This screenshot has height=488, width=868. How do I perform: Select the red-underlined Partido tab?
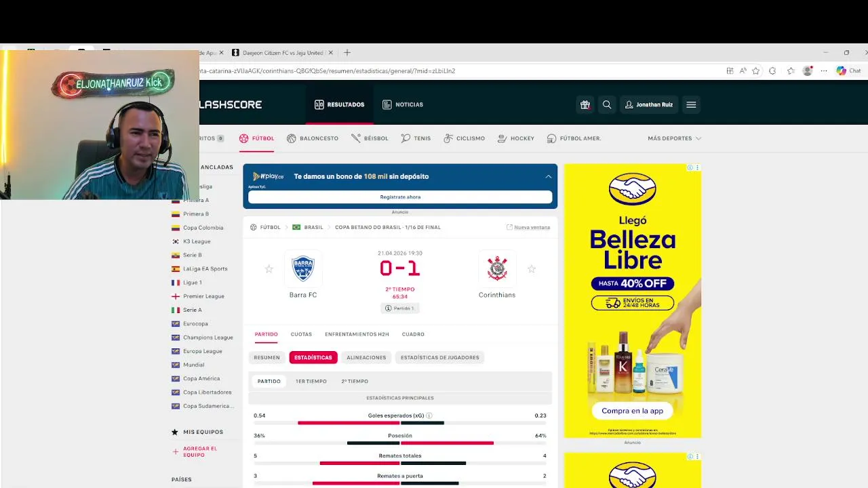pos(266,334)
